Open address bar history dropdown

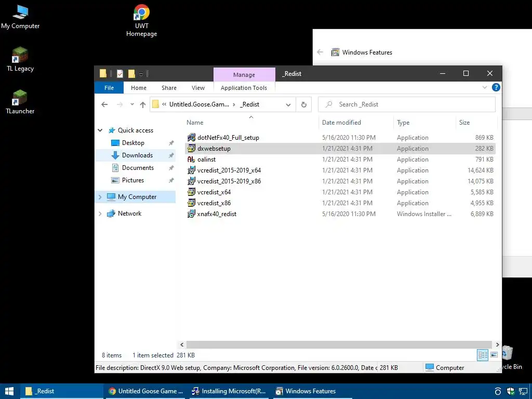(x=288, y=104)
